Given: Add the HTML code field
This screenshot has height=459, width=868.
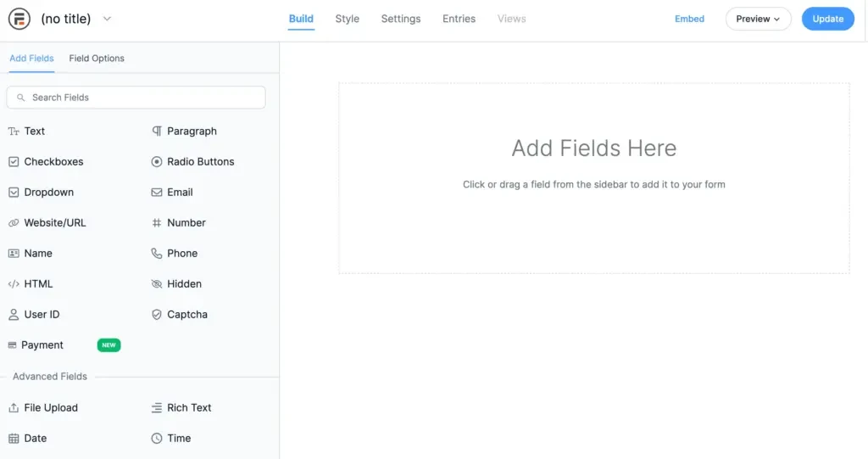Looking at the screenshot, I should (31, 284).
